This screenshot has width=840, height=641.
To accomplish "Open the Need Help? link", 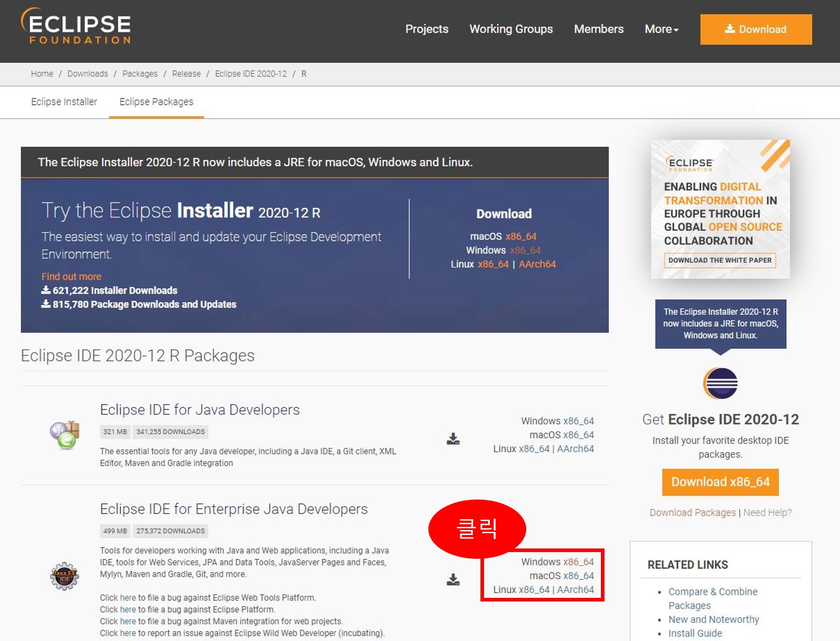I will pos(767,513).
